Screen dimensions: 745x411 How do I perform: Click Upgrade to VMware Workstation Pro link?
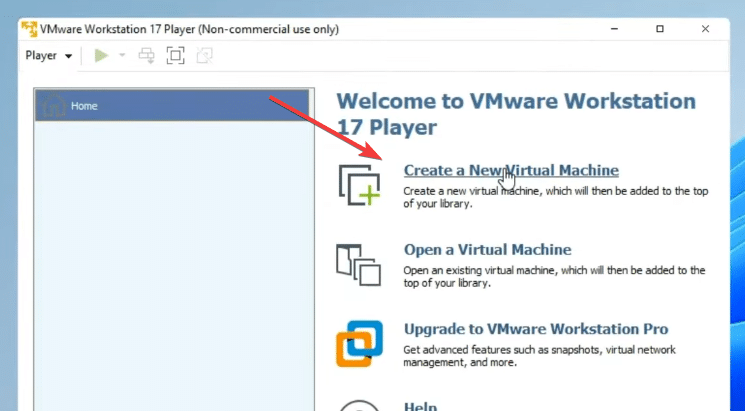[x=536, y=329]
